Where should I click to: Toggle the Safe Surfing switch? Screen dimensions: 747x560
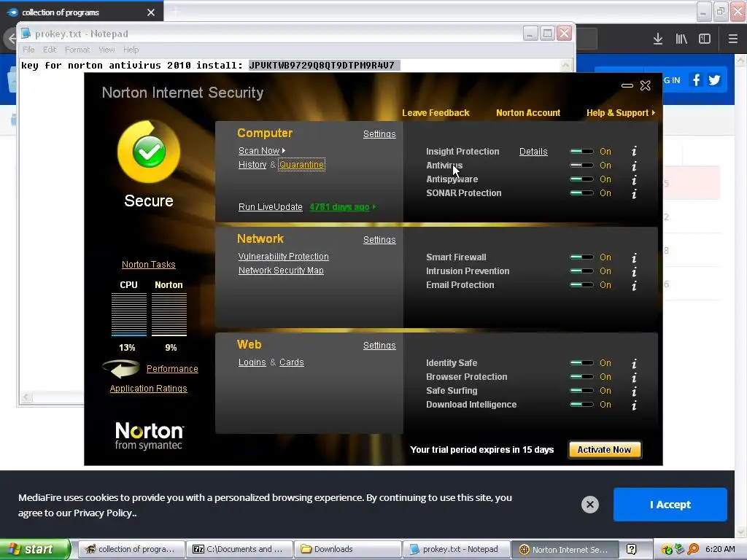[x=581, y=391]
